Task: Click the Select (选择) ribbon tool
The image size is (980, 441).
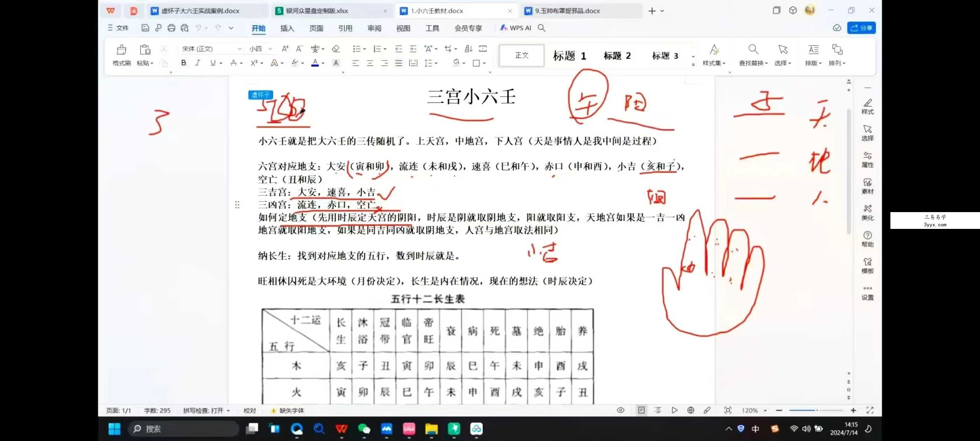Action: [x=783, y=55]
